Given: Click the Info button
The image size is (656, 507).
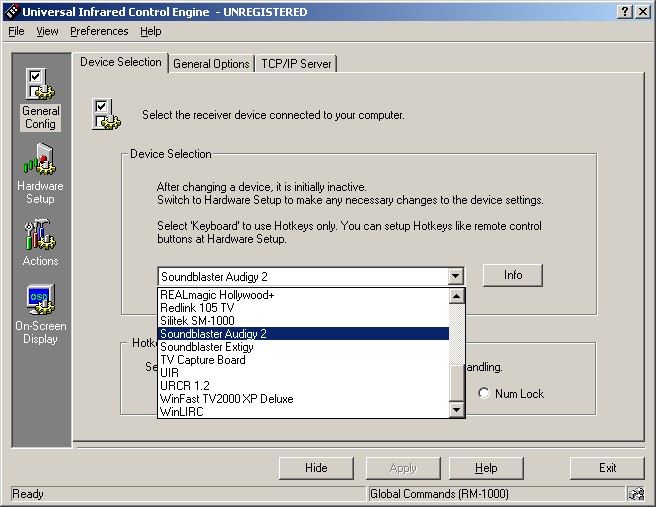Looking at the screenshot, I should tap(513, 275).
